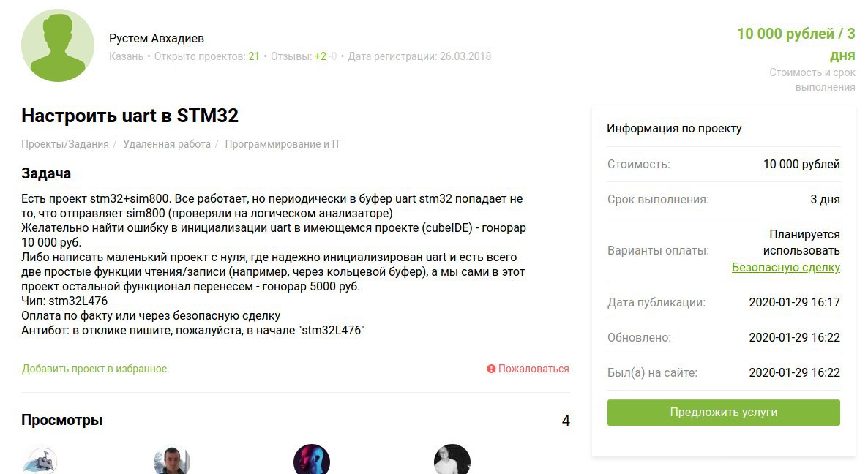Click the Предложить услуги green button
Viewport: 868px width, 474px height.
click(724, 413)
